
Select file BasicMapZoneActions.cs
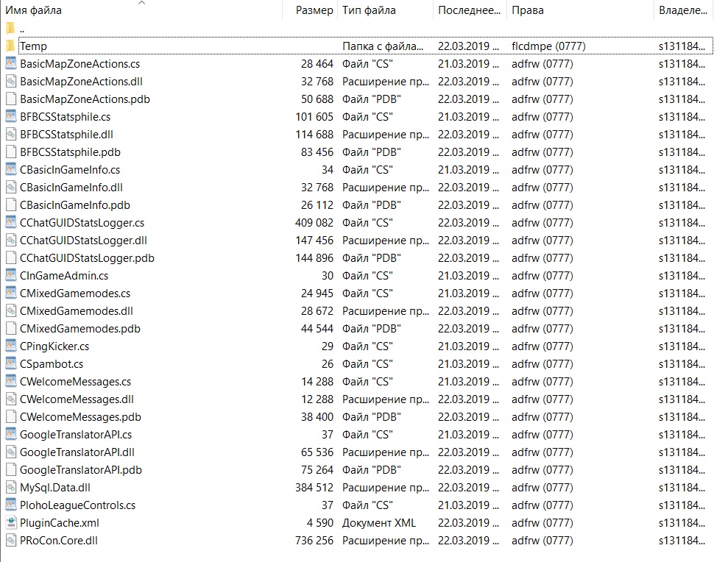[79, 63]
